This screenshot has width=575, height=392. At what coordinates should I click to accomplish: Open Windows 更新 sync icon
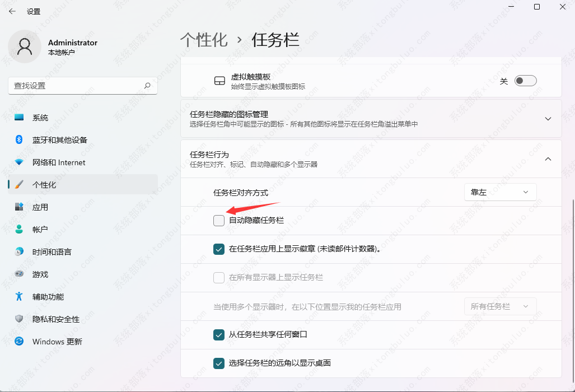[20, 342]
